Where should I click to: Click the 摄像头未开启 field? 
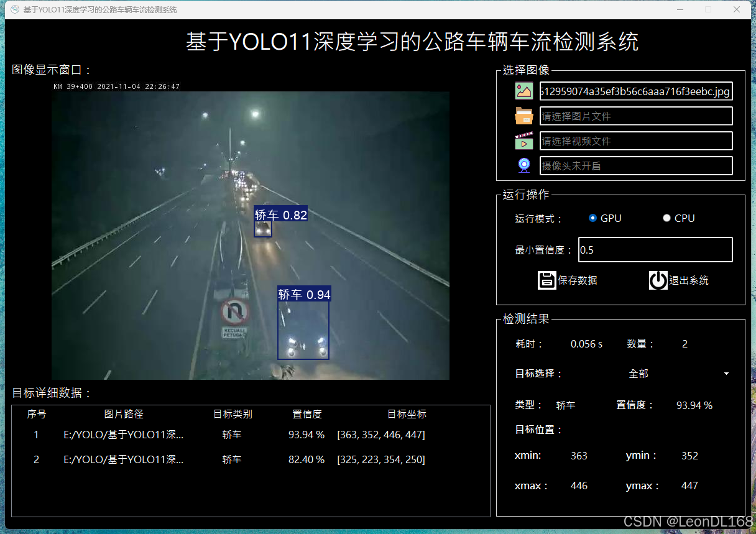point(636,166)
